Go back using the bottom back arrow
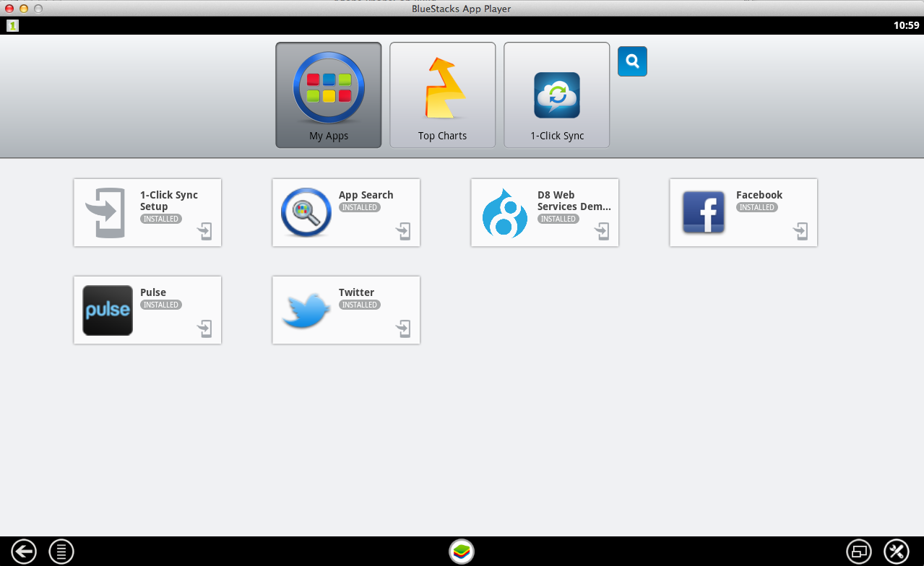The image size is (924, 566). tap(24, 552)
